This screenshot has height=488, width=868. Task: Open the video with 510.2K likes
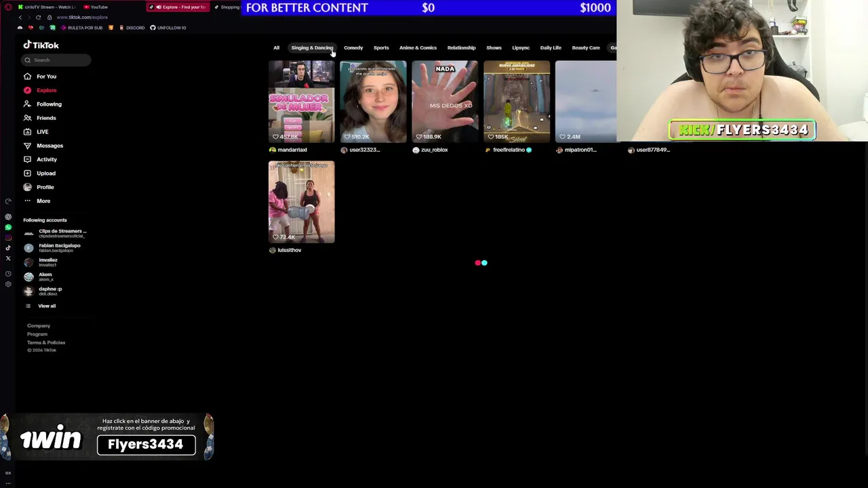(x=373, y=102)
